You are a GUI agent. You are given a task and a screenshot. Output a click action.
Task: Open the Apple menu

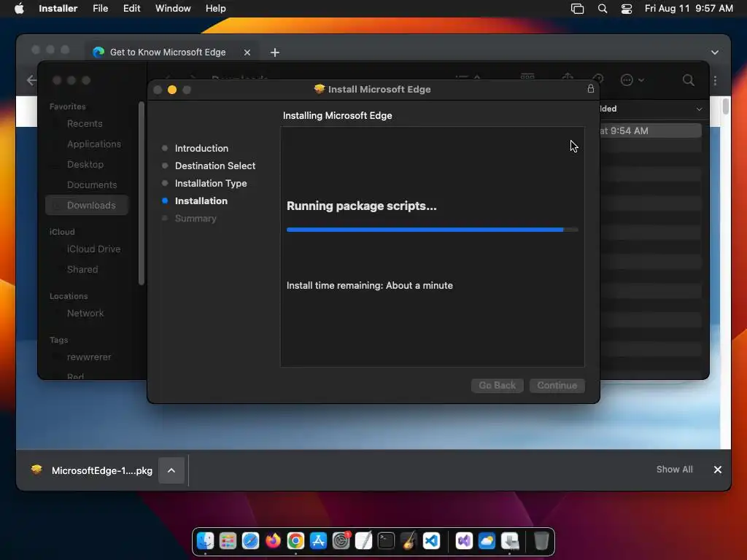tap(19, 8)
